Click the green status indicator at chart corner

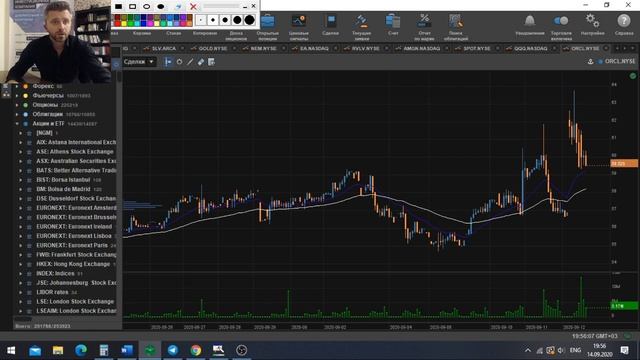[633, 76]
